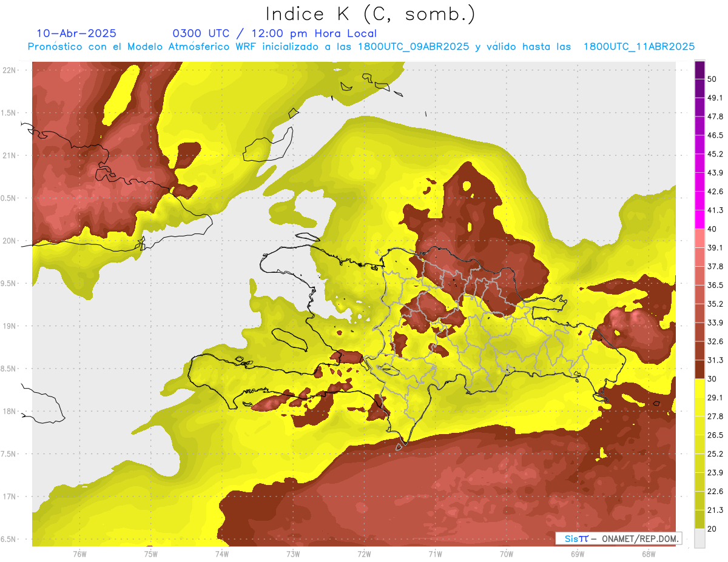The width and height of the screenshot is (728, 562).
Task: Click the colorbar value "42.6"
Action: [715, 192]
